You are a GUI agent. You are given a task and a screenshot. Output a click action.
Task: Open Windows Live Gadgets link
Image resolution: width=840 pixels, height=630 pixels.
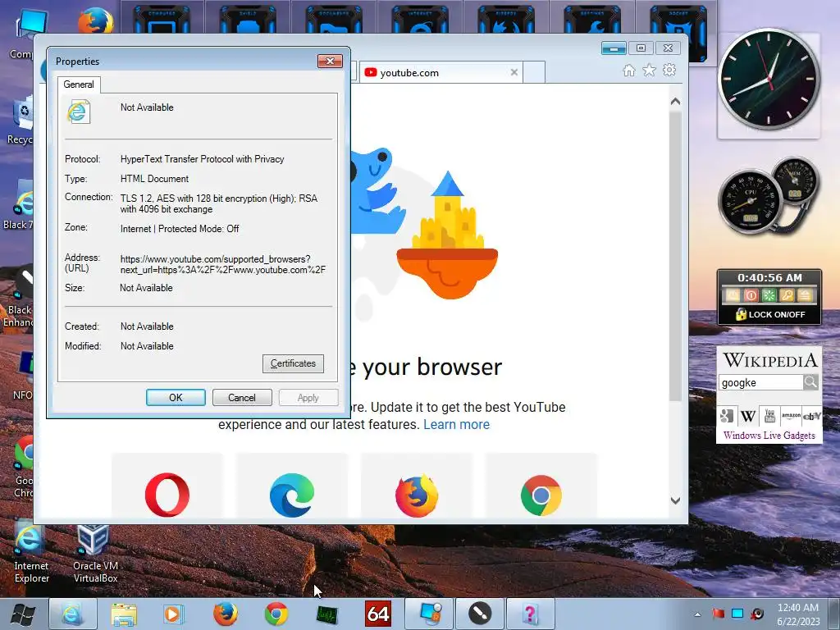769,435
